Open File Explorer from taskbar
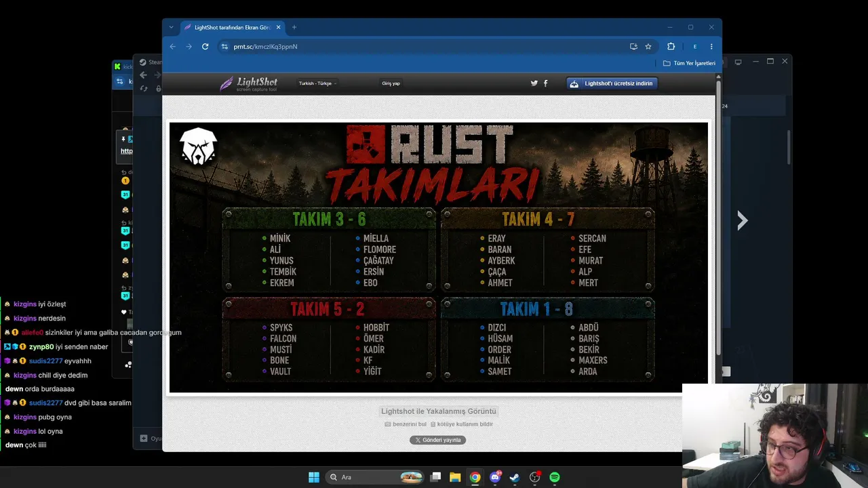Screen dimensions: 868x488 [455, 477]
